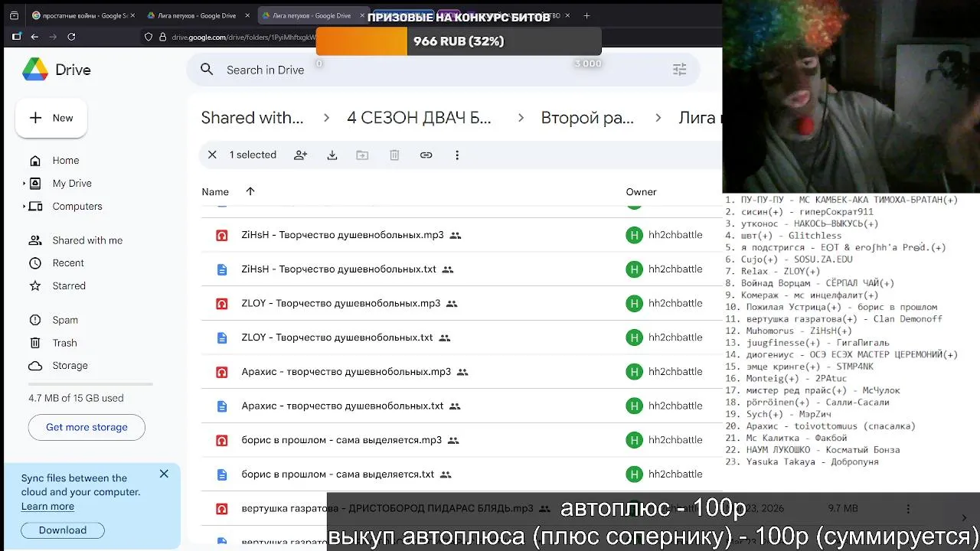This screenshot has height=551, width=980.
Task: Click the Spam icon in sidebar
Action: [34, 320]
